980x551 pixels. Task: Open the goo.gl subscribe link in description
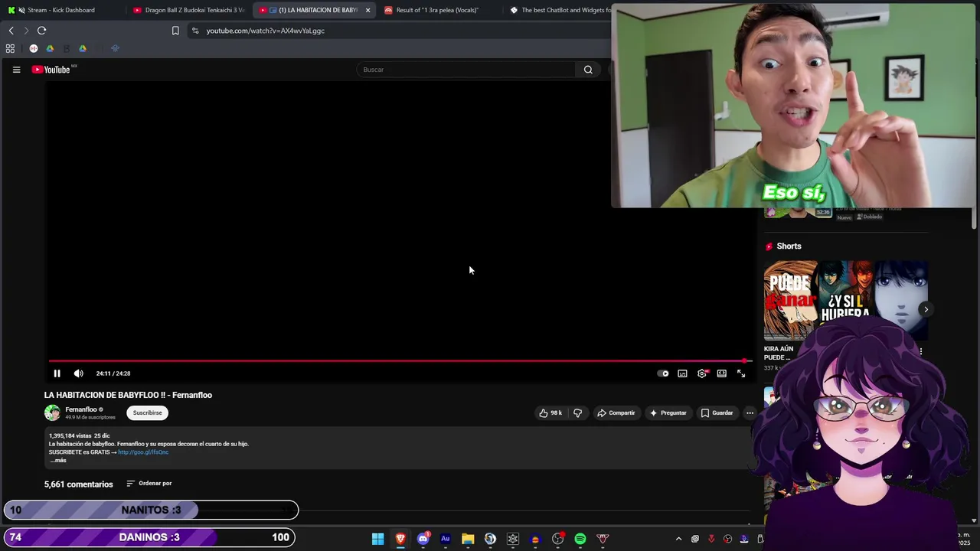[x=143, y=452]
